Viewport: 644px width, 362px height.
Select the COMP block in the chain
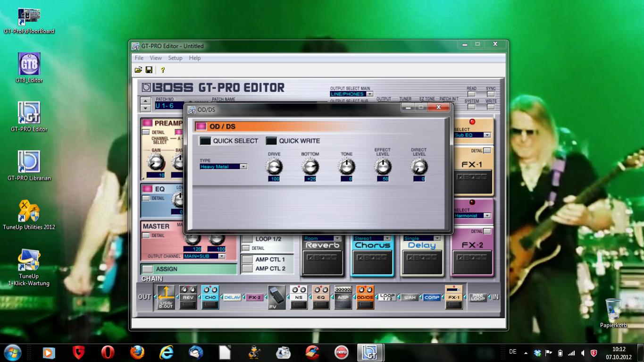(x=432, y=297)
